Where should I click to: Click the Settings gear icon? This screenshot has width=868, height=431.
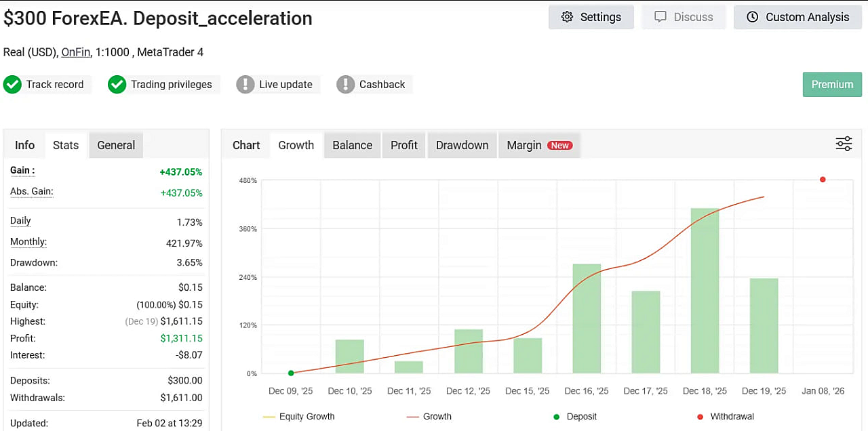coord(568,17)
